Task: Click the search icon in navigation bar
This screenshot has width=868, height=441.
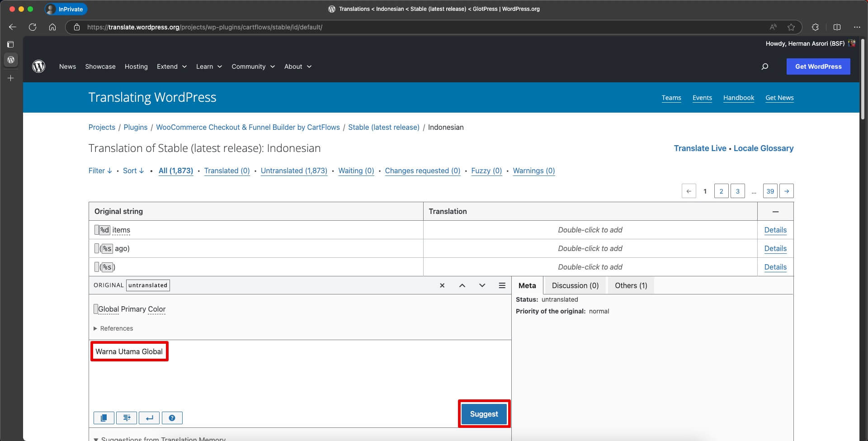Action: pyautogui.click(x=765, y=66)
